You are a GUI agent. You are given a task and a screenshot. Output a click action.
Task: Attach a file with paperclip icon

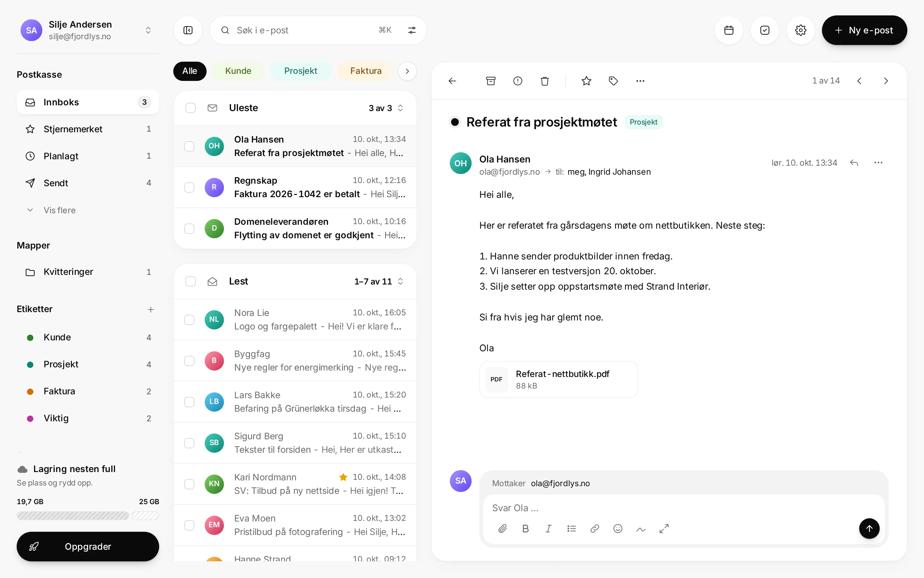pyautogui.click(x=502, y=529)
